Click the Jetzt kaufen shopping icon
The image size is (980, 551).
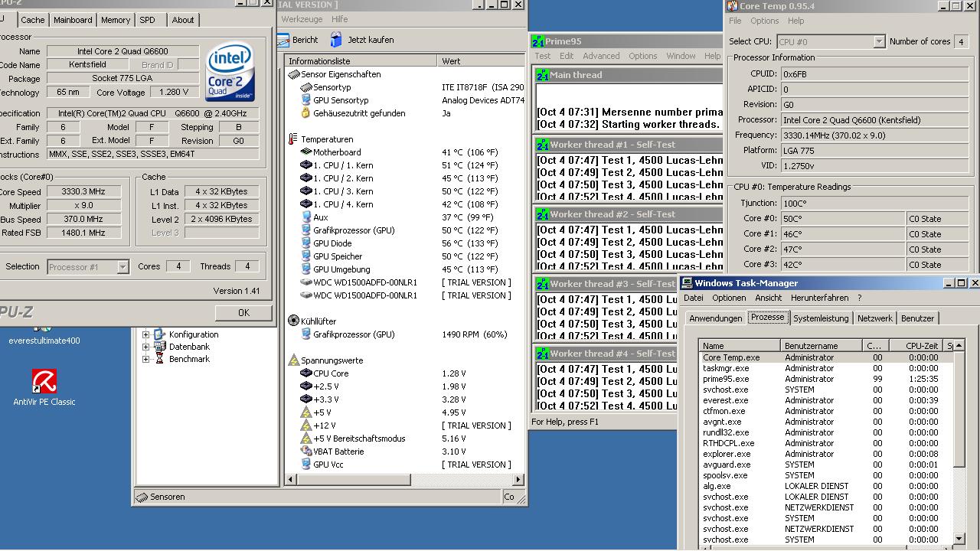click(x=336, y=39)
